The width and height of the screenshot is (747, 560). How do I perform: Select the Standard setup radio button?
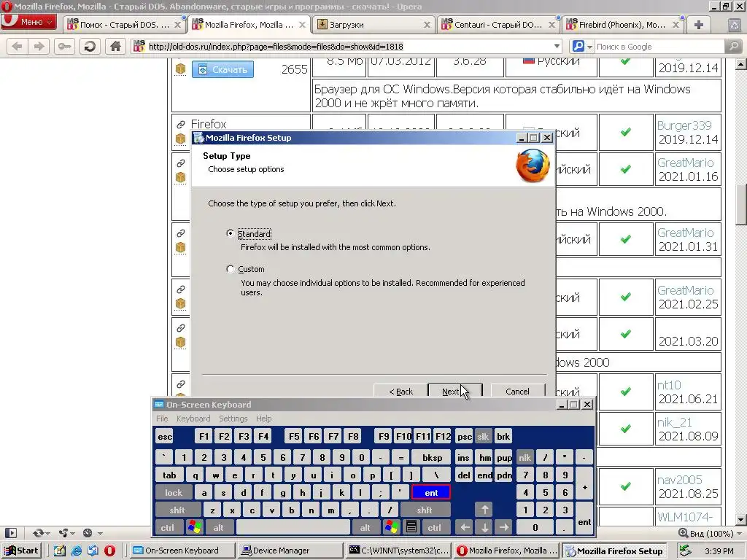(x=230, y=233)
